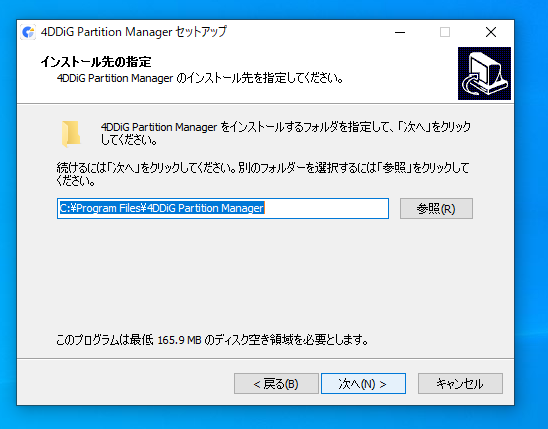548x429 pixels.
Task: Click instruction text beside the folder icon
Action: point(286,133)
